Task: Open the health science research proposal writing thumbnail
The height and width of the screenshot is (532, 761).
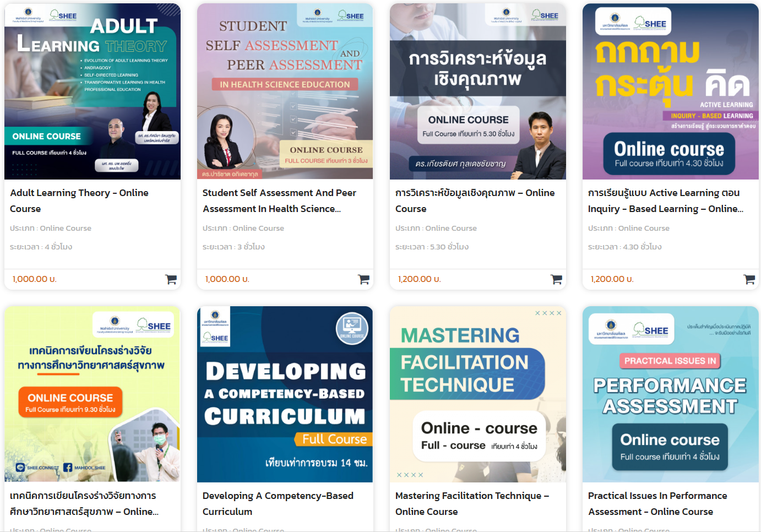Action: pyautogui.click(x=93, y=394)
